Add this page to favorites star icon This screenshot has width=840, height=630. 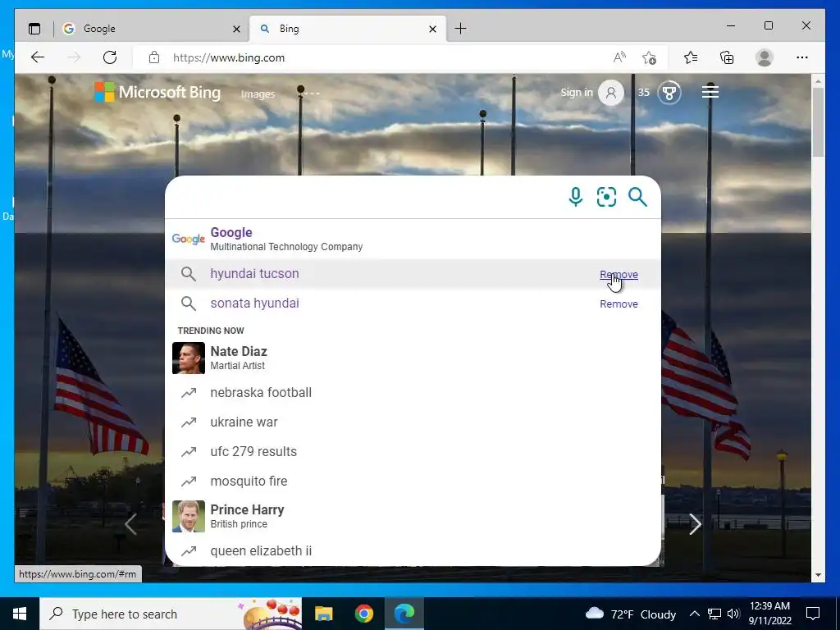coord(650,57)
